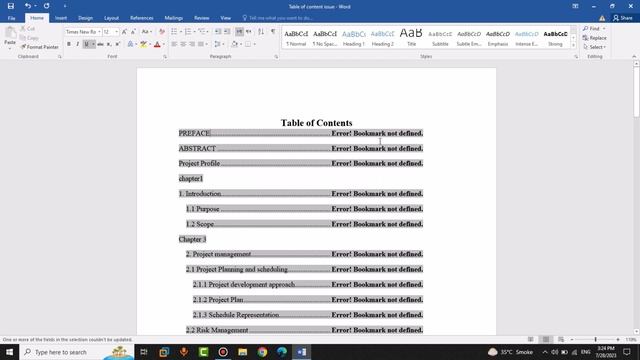Viewport: 640px width, 360px height.
Task: Open Google Chrome from the taskbar
Action: tap(262, 352)
